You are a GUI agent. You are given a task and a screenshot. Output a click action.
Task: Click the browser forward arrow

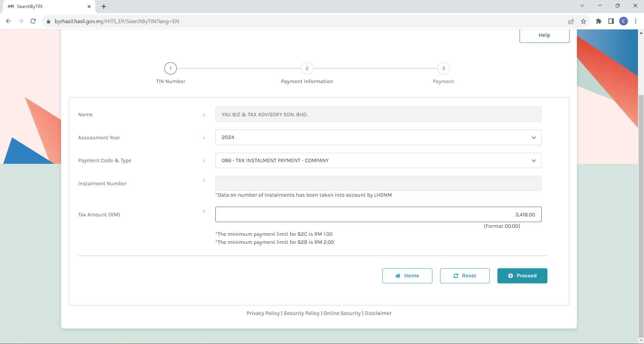[21, 21]
